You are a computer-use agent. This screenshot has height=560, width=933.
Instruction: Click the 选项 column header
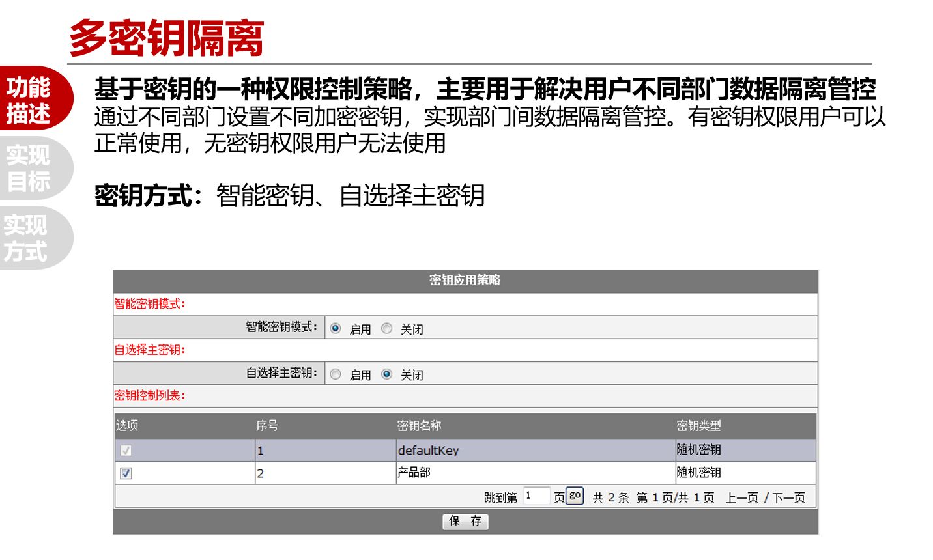(127, 426)
